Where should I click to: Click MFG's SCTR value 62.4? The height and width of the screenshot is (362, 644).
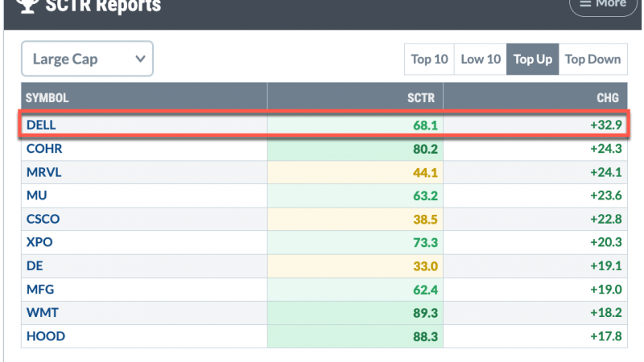(426, 290)
